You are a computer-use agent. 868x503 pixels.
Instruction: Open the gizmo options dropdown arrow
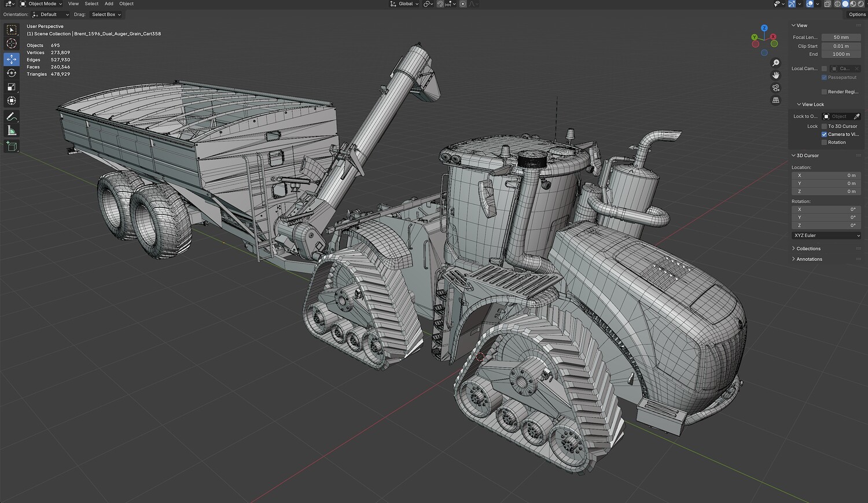click(x=800, y=4)
